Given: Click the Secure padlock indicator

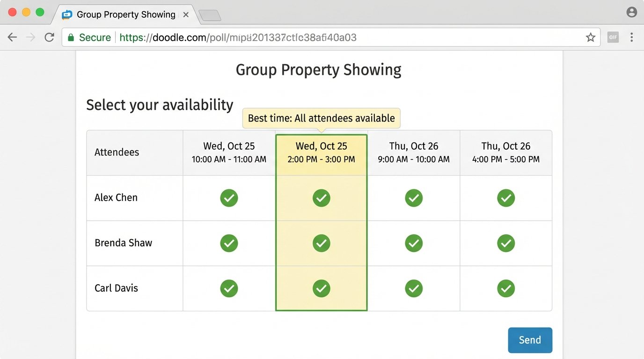Looking at the screenshot, I should tap(71, 37).
